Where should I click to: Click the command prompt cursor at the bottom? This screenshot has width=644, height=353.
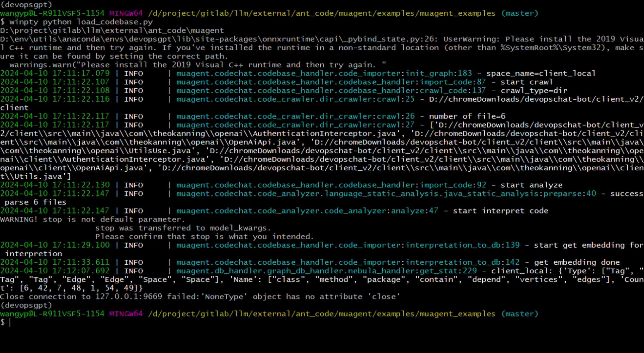point(10,323)
